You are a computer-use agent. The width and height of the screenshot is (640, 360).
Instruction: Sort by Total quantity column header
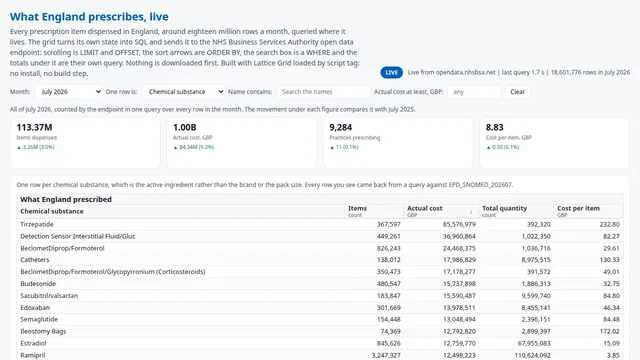(516, 211)
